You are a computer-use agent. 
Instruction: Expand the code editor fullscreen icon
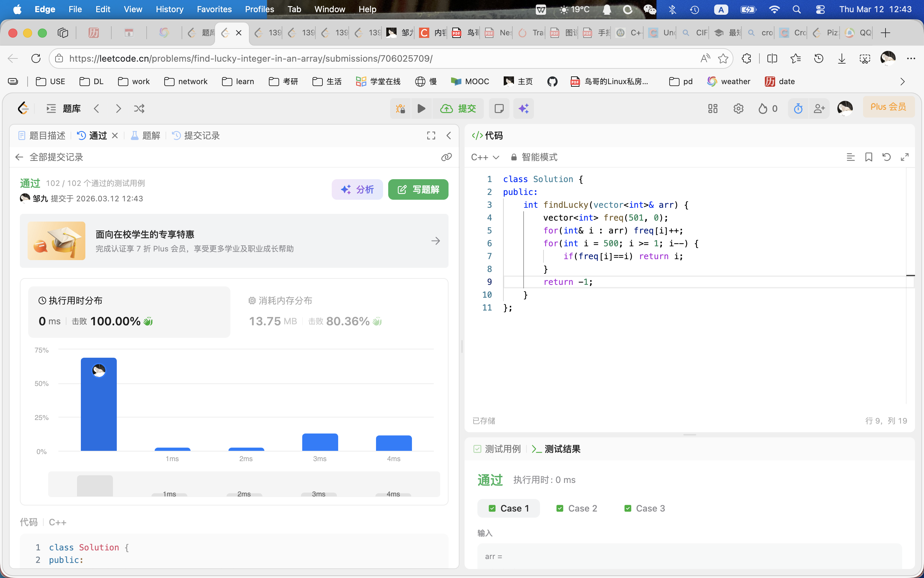(x=904, y=157)
